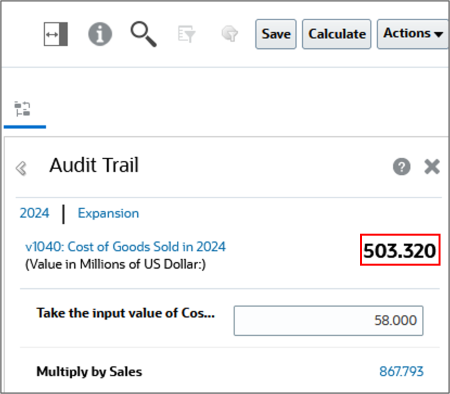Viewport: 450px width, 394px height.
Task: Open the Audit Trail help icon
Action: click(402, 166)
